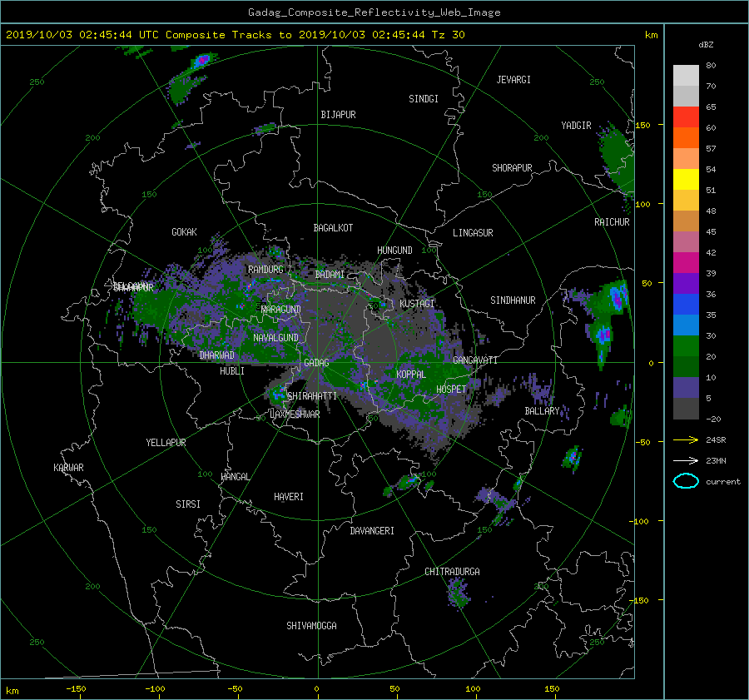Click the Gadag Composite Reflectivity title
The width and height of the screenshot is (749, 700).
coord(374,12)
